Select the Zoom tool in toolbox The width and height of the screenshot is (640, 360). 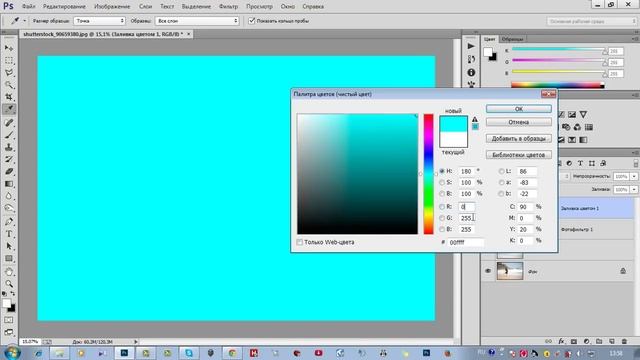click(x=9, y=284)
